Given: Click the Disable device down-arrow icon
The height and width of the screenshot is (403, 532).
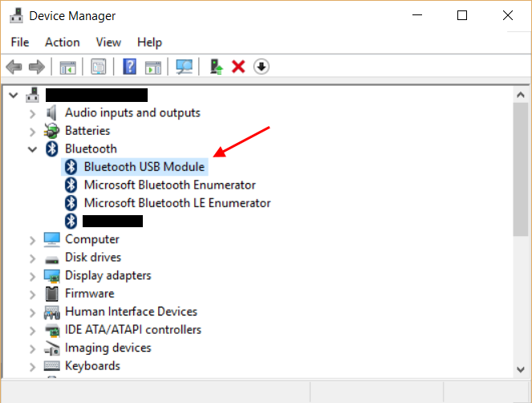Looking at the screenshot, I should pos(262,67).
